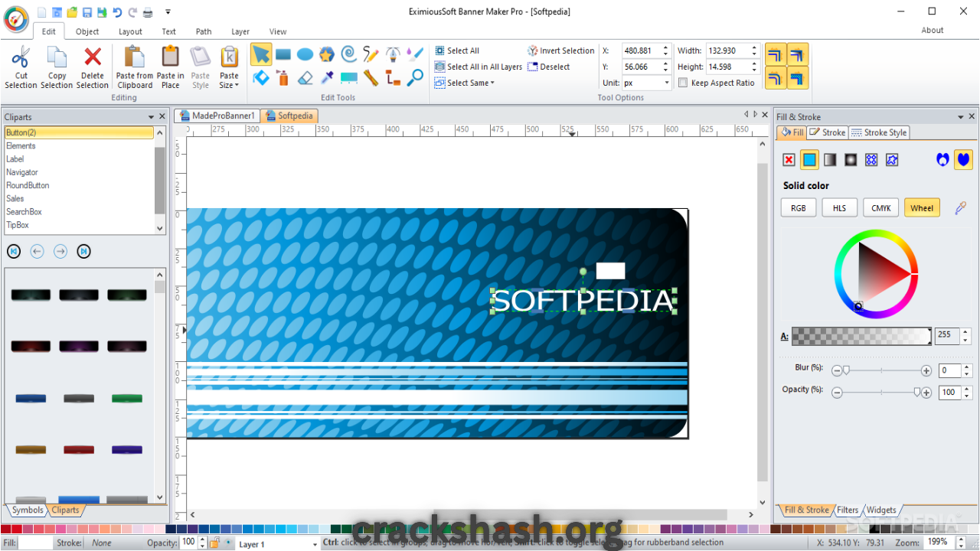
Task: Select the Calligraphy brush tool
Action: [x=415, y=54]
